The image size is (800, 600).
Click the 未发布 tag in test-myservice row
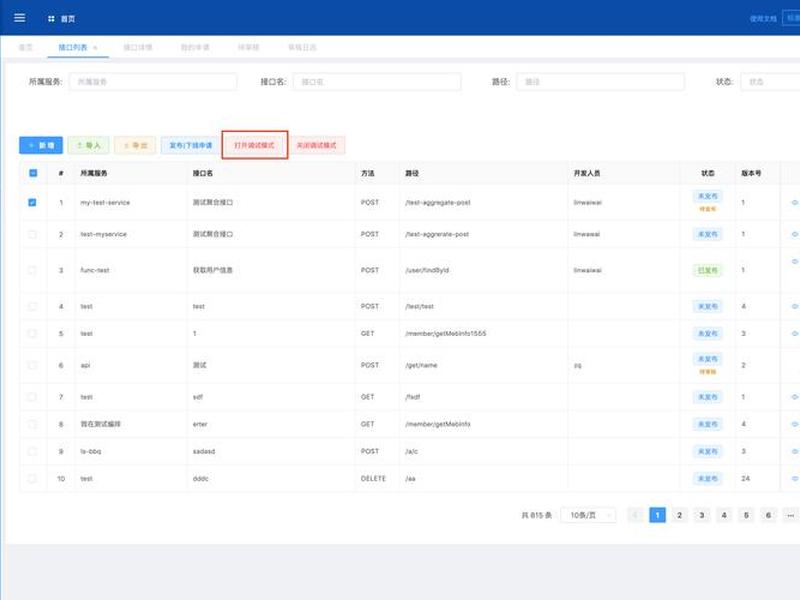707,234
